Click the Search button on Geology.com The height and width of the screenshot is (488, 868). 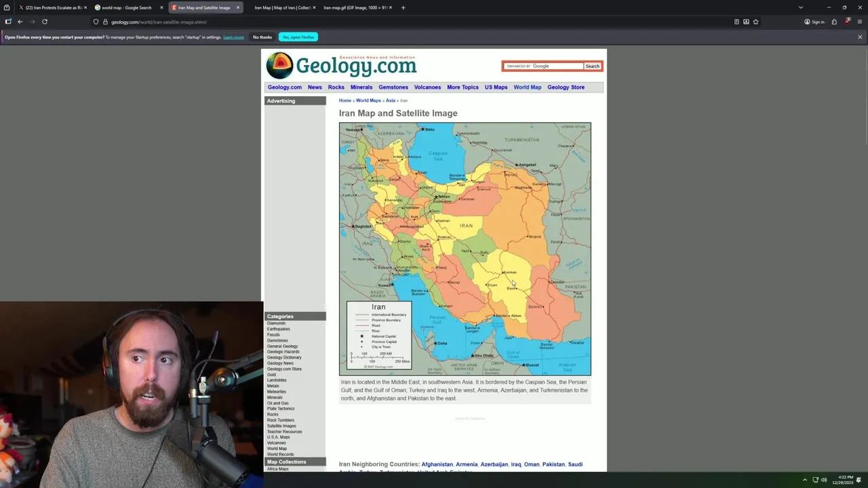[593, 66]
